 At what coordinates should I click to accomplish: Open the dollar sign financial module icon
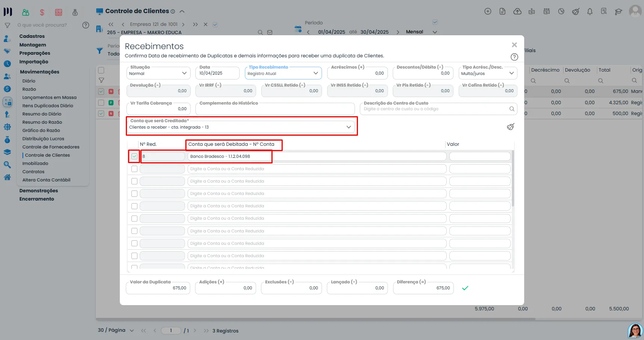pyautogui.click(x=42, y=12)
